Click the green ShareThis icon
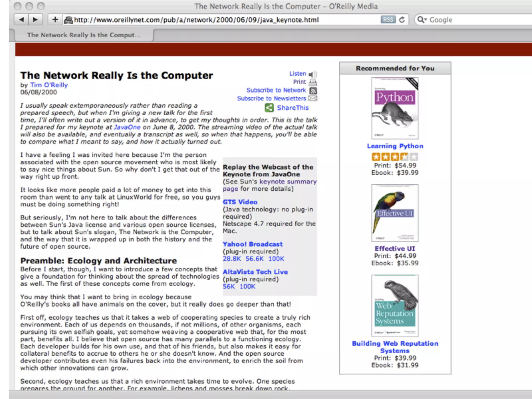The width and height of the screenshot is (532, 399). coord(269,108)
